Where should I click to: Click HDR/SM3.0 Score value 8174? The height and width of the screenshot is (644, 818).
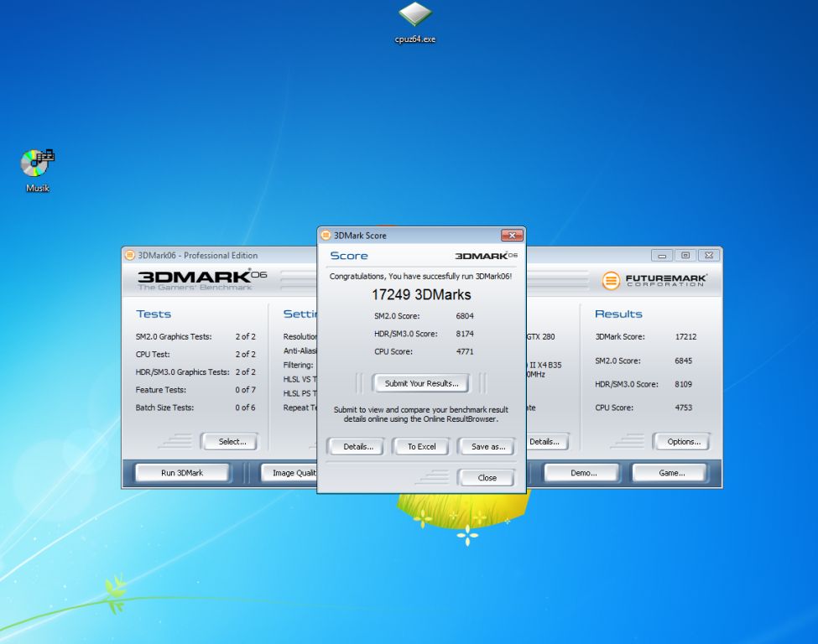click(x=464, y=334)
